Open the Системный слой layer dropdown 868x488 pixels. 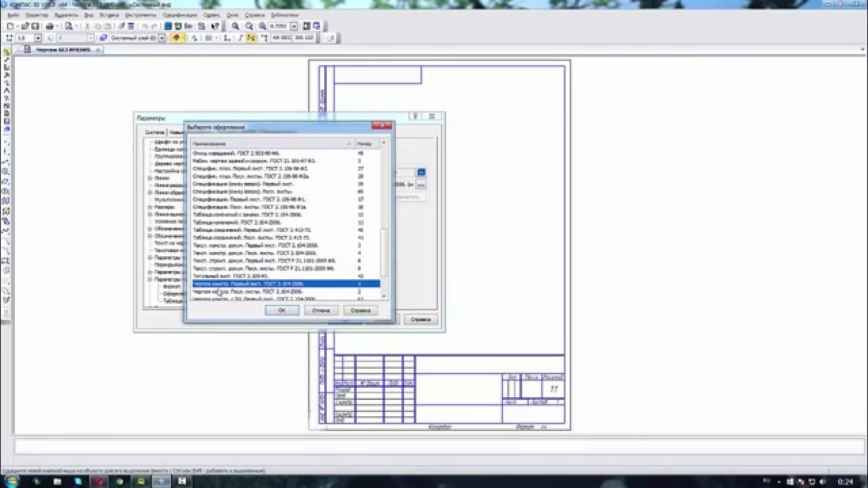161,38
